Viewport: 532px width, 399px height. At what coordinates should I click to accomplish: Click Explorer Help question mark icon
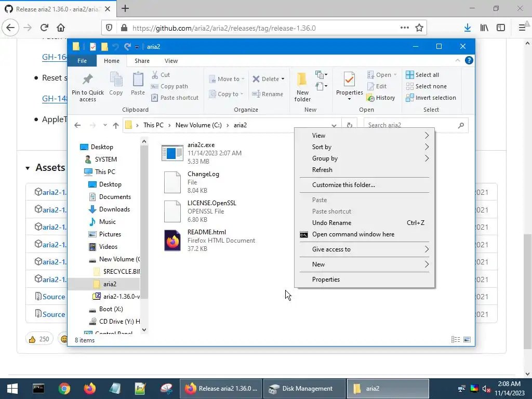pos(469,60)
